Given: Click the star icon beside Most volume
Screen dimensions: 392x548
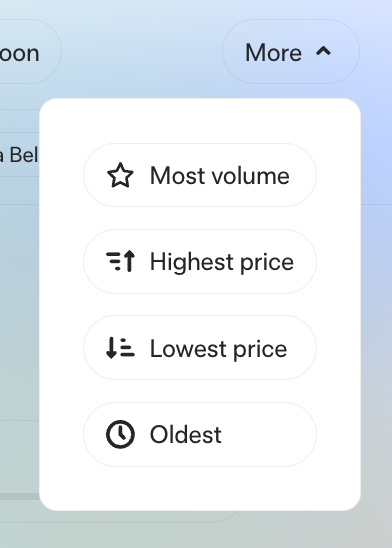Looking at the screenshot, I should [x=120, y=175].
